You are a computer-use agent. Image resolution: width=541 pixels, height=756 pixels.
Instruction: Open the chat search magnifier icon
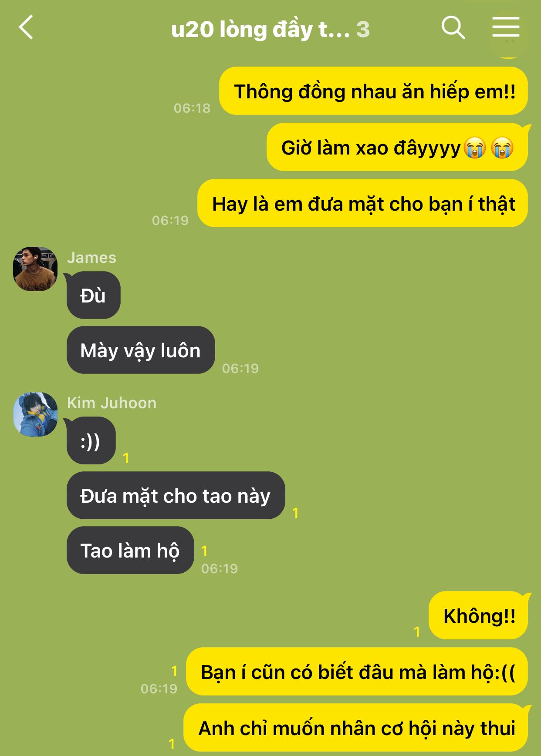click(x=453, y=28)
